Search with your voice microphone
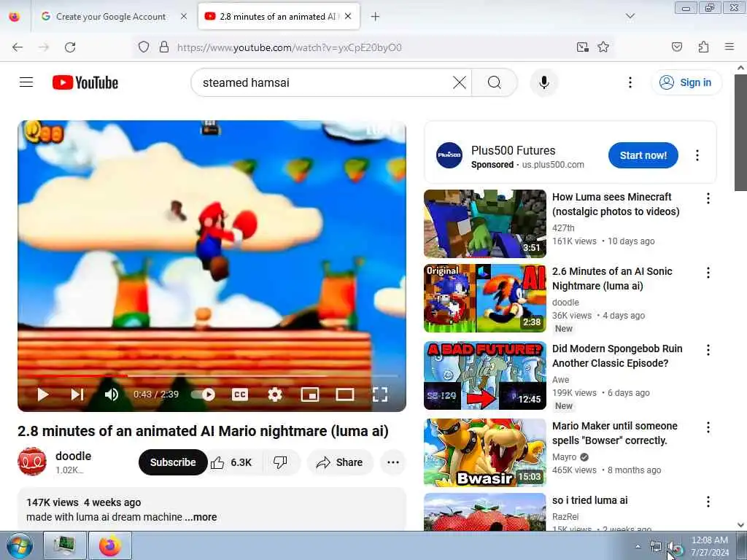747x560 pixels. click(544, 82)
